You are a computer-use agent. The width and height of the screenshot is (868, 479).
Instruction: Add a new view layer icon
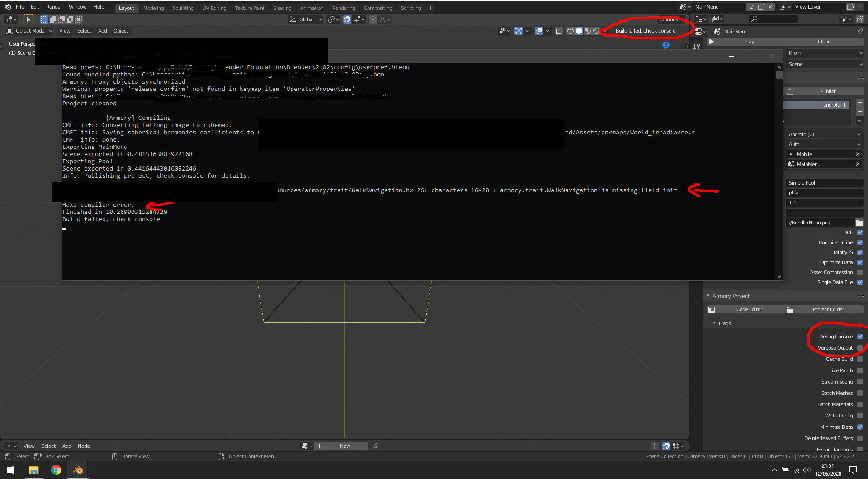tap(850, 7)
